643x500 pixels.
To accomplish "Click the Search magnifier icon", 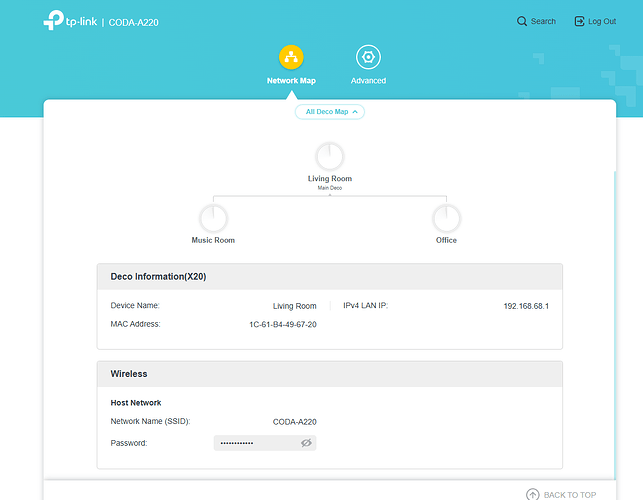I will pyautogui.click(x=522, y=21).
